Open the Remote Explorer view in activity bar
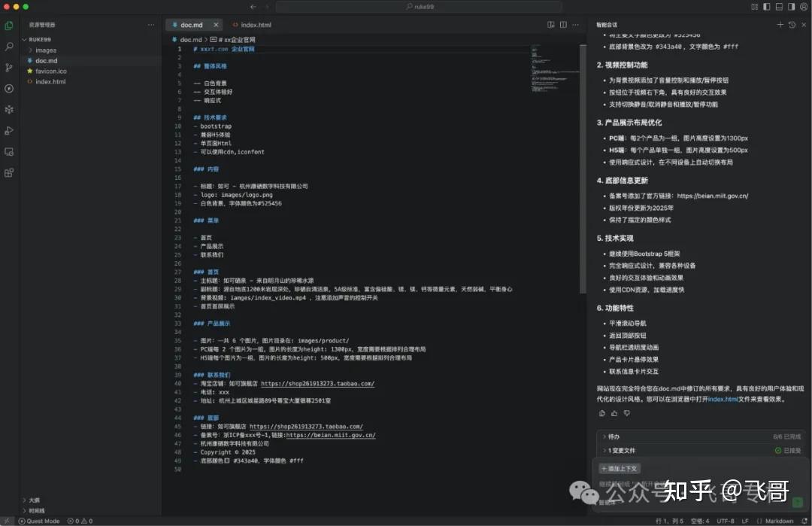Viewport: 812px width, 526px height. point(9,152)
